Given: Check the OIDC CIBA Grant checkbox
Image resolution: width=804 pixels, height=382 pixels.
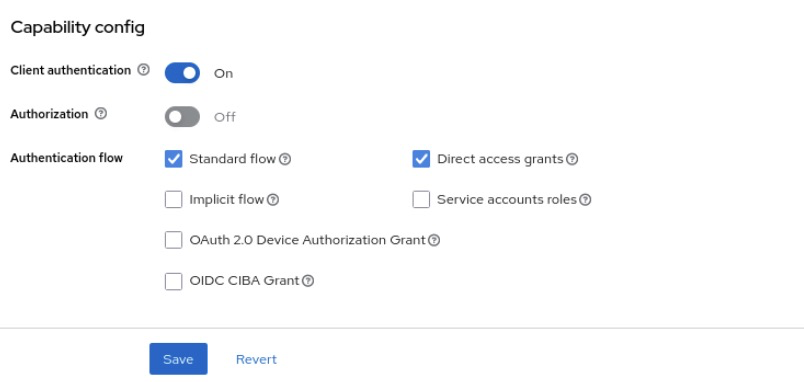Looking at the screenshot, I should tap(173, 281).
